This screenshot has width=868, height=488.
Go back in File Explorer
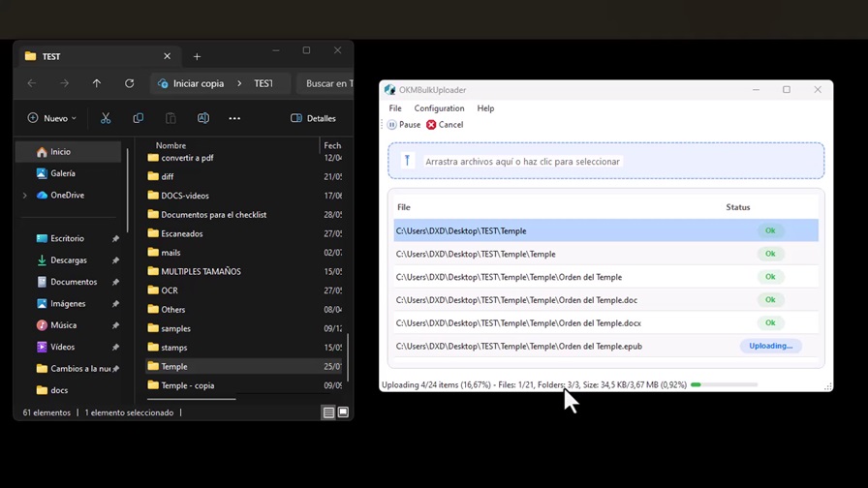click(32, 83)
